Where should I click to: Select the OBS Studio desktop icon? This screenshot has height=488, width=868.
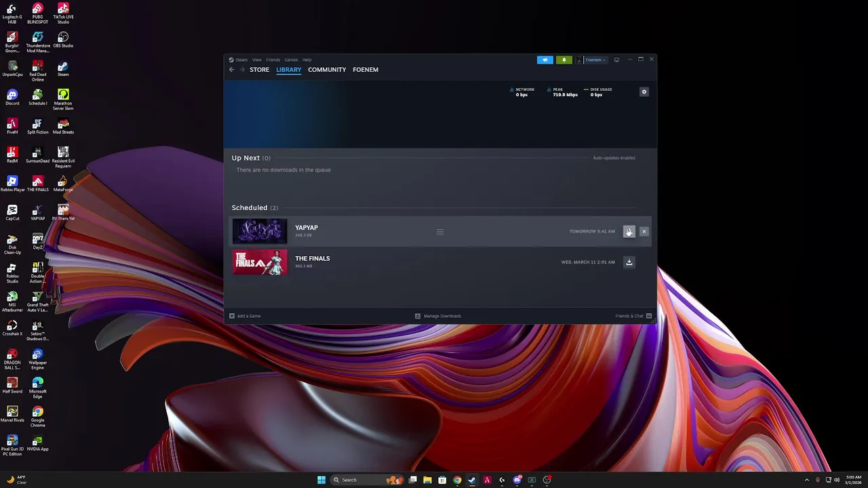click(63, 40)
